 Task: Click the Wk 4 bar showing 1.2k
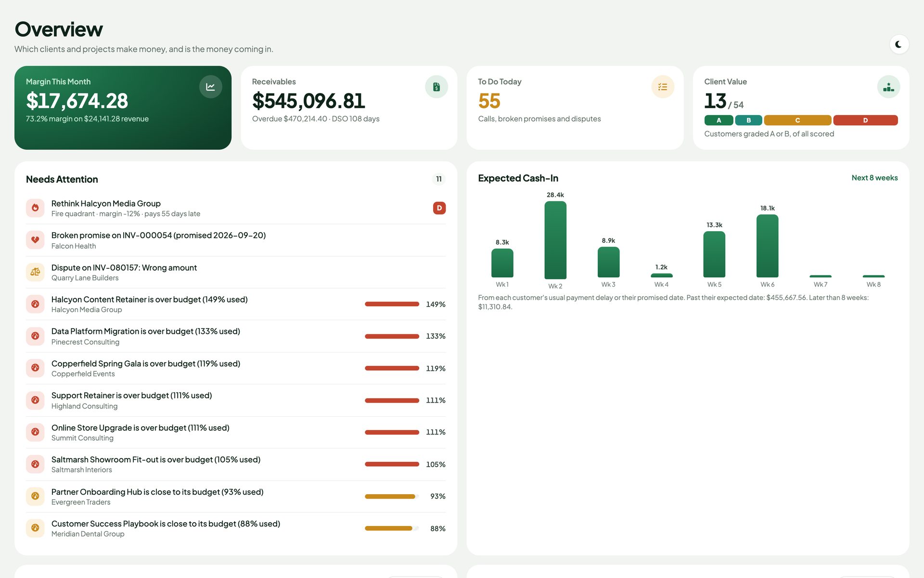[661, 276]
